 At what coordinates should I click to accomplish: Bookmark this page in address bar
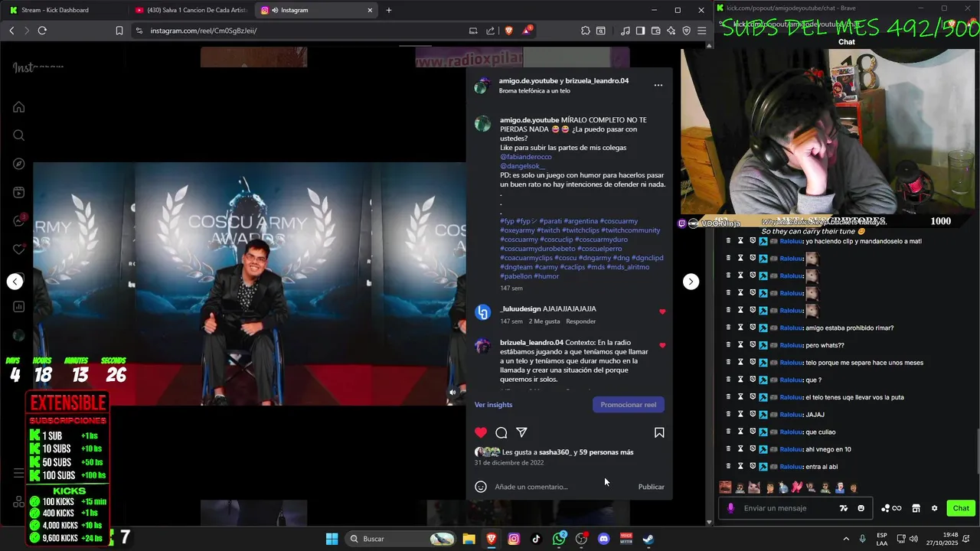[x=119, y=31]
